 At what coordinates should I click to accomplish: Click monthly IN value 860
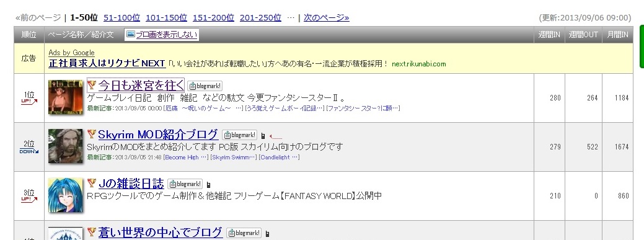pyautogui.click(x=624, y=196)
